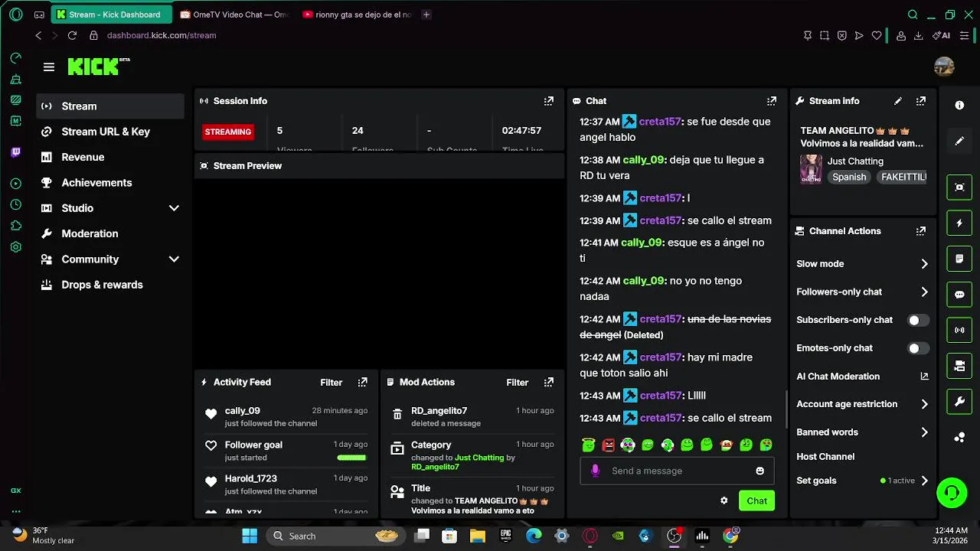This screenshot has height=551, width=980.
Task: Edit stream info with pencil icon
Action: coord(898,101)
